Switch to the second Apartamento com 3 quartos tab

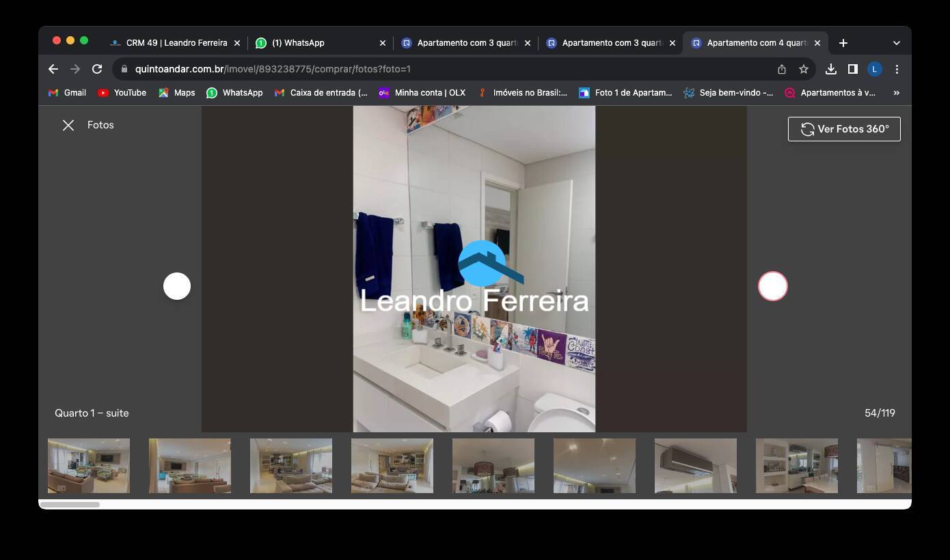(x=612, y=43)
